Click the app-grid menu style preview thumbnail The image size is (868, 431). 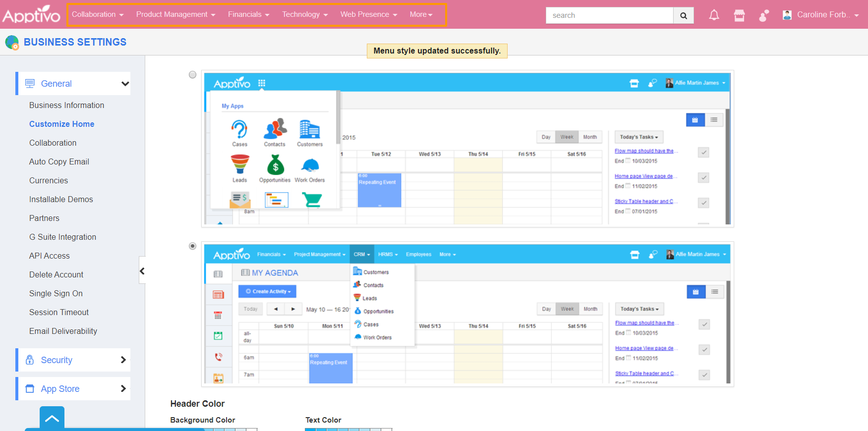467,149
